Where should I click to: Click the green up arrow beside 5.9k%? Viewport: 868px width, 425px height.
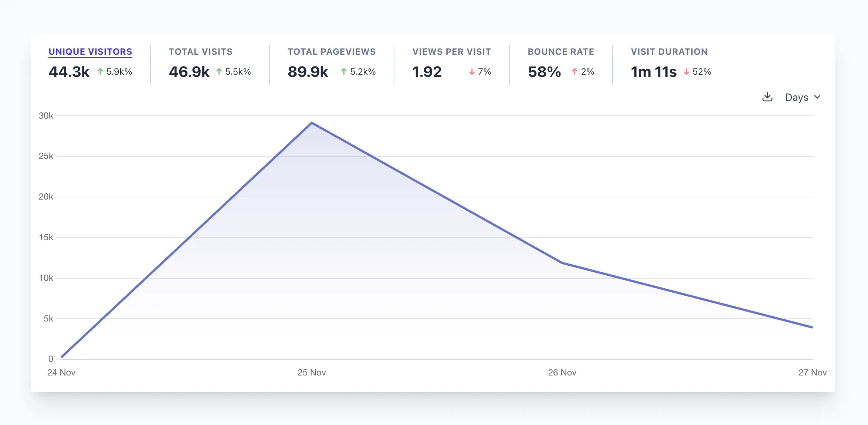[x=100, y=72]
